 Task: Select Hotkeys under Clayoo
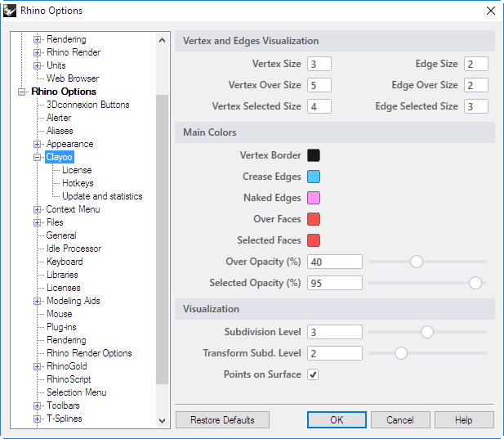coord(78,183)
